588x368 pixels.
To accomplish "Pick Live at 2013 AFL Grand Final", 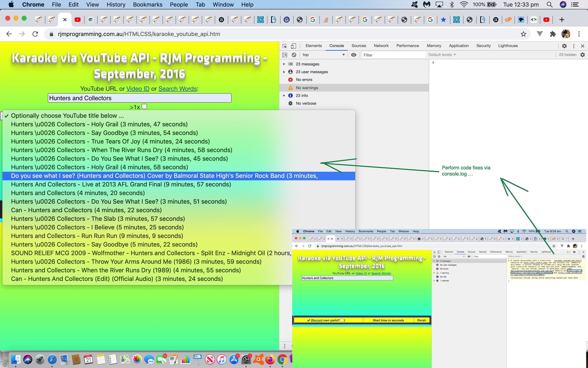I will pyautogui.click(x=179, y=184).
